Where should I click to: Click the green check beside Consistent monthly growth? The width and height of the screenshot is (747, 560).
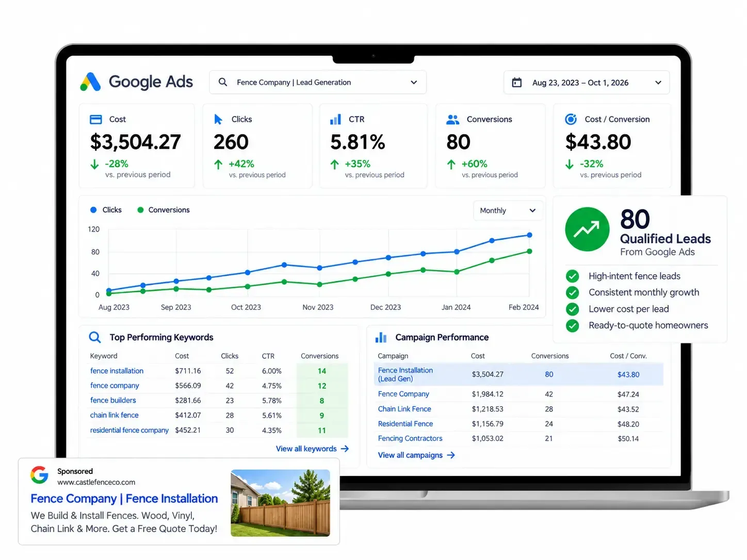tap(572, 293)
